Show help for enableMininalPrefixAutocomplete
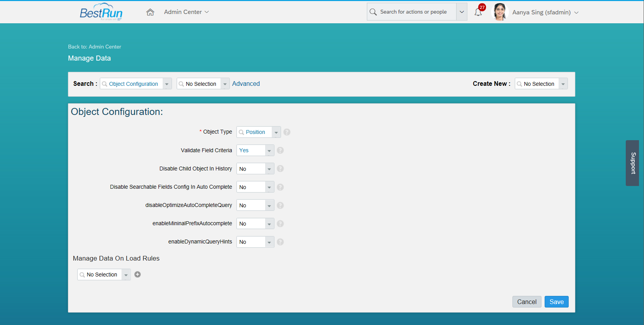Viewport: 644px width, 325px height. pos(280,224)
